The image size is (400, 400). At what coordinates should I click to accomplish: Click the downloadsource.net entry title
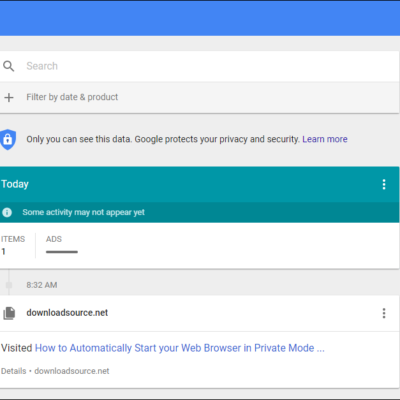click(x=67, y=313)
